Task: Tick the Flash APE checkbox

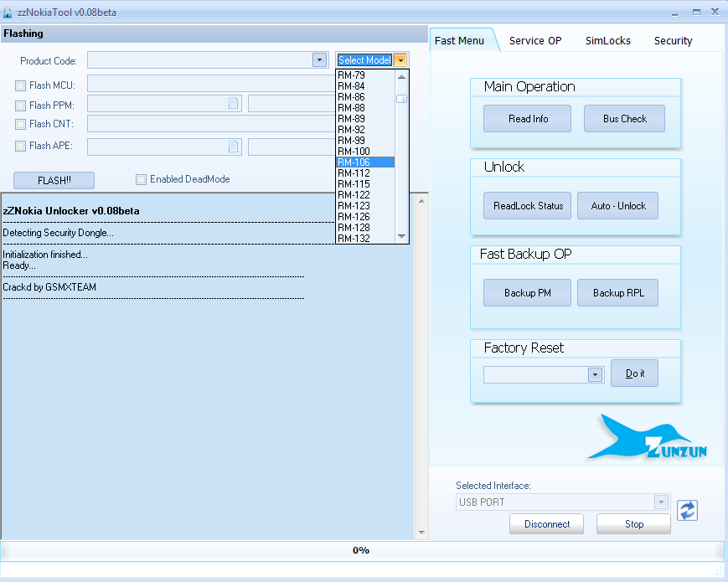Action: click(20, 146)
